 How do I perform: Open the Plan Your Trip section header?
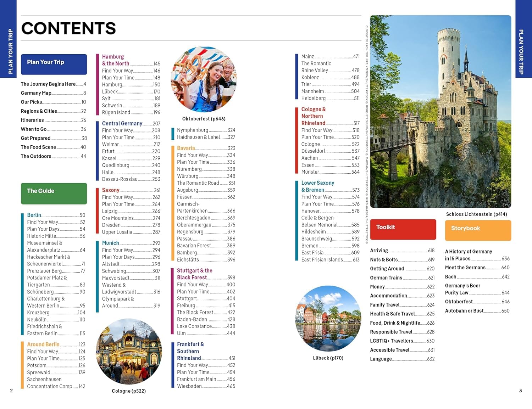(x=54, y=64)
